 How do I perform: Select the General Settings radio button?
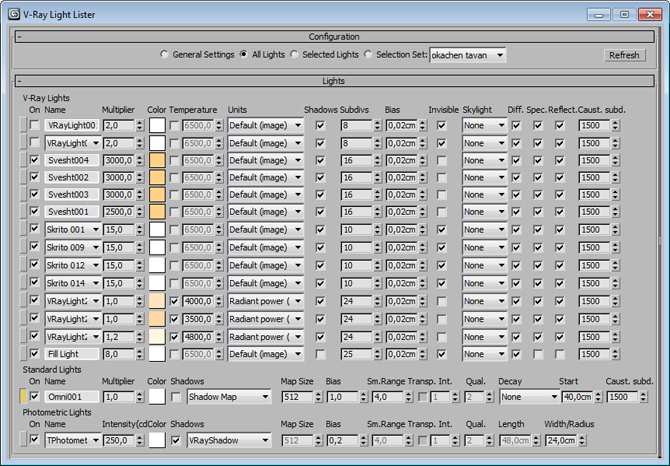pos(164,55)
